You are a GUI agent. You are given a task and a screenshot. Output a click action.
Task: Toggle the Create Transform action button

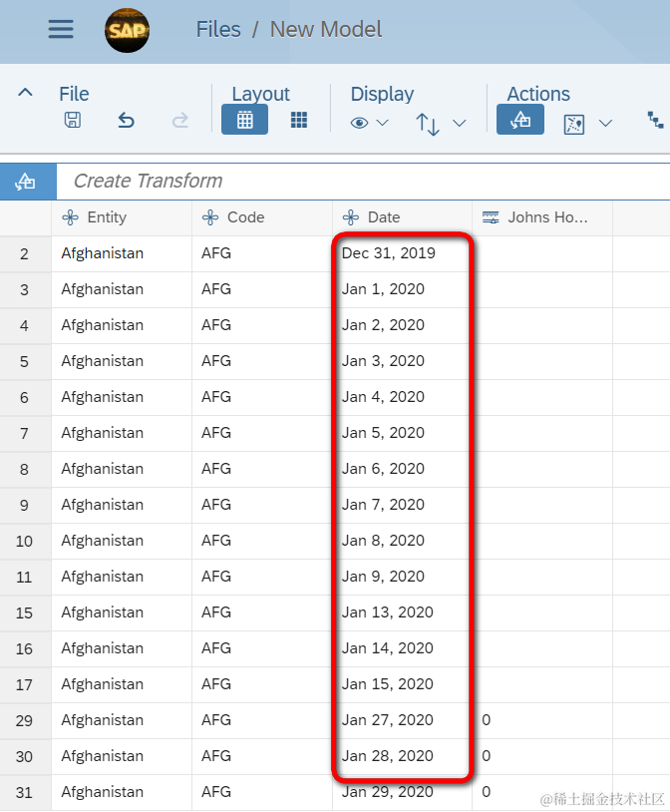[x=519, y=120]
